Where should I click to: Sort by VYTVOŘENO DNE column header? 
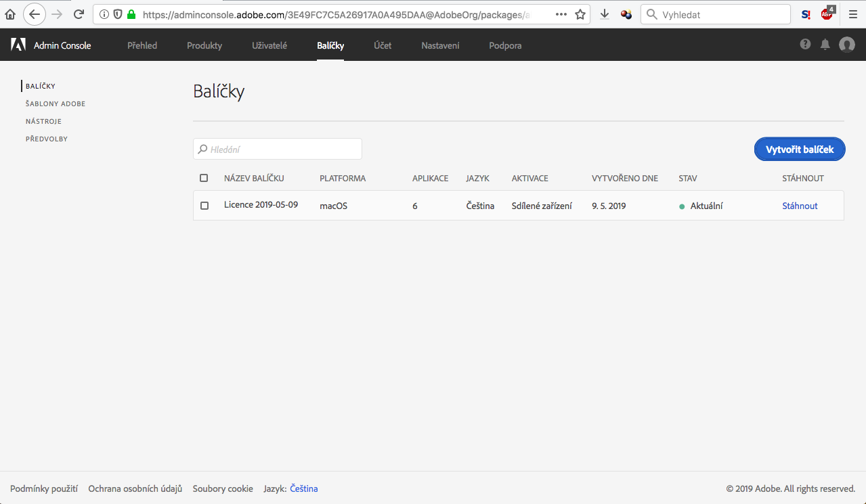point(625,179)
